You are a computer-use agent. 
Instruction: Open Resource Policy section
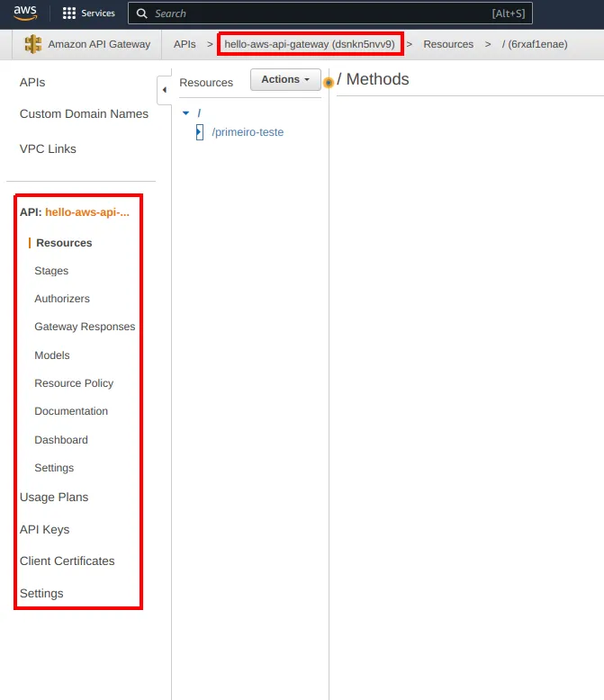tap(74, 383)
